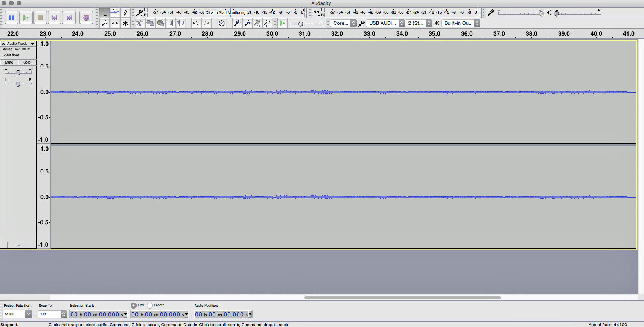Collapse the track with bottom arrow
Viewport: 644px width, 327px height.
19,245
